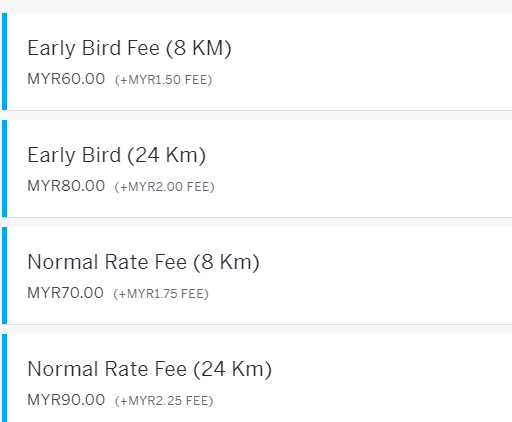Click the MYR90.00 price text
512x422 pixels.
(x=66, y=400)
